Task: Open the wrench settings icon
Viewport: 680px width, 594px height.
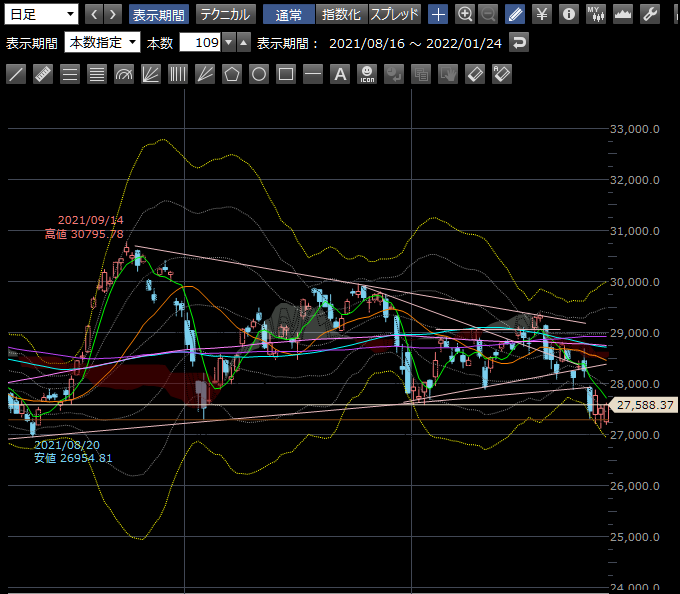Action: click(x=649, y=14)
